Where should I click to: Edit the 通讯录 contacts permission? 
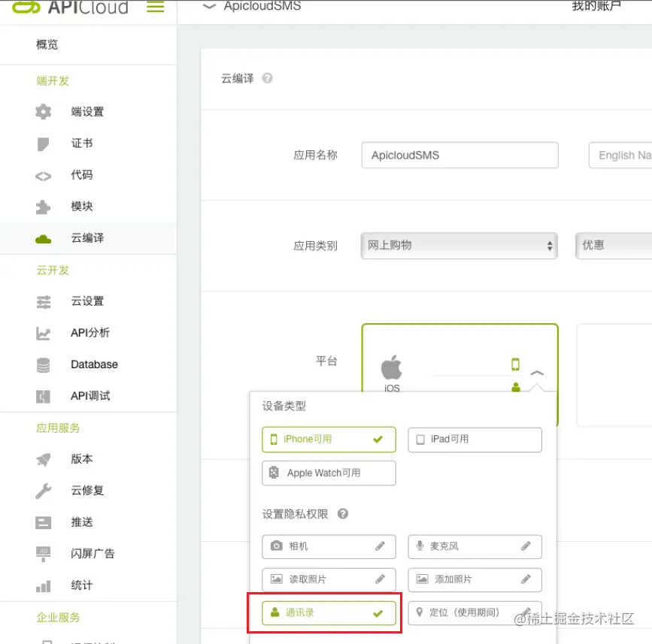(329, 612)
